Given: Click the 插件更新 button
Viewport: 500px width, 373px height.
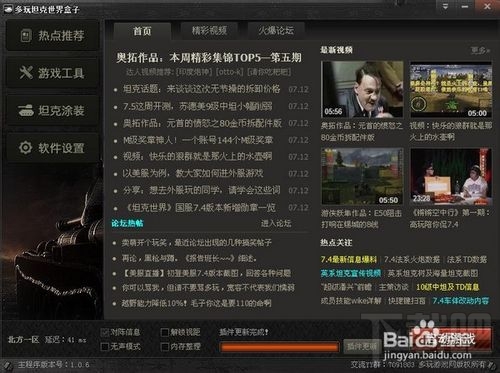Looking at the screenshot, I should pos(362,347).
